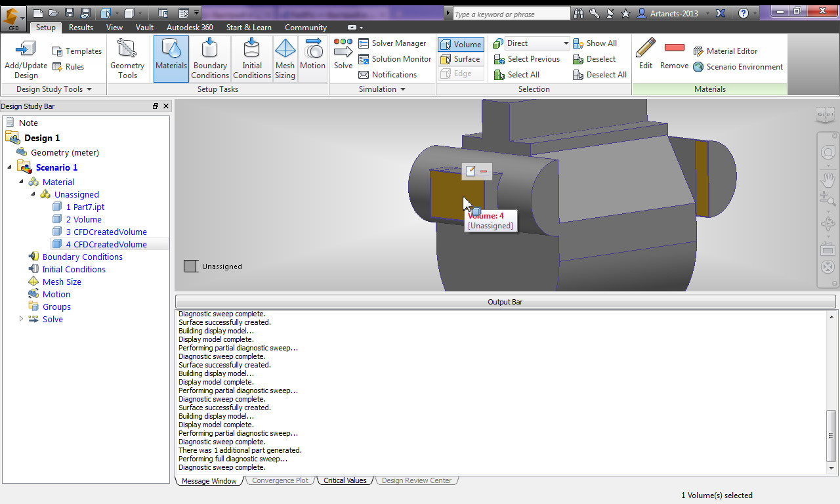This screenshot has width=840, height=504.
Task: Select the Groups tree item
Action: 56,306
